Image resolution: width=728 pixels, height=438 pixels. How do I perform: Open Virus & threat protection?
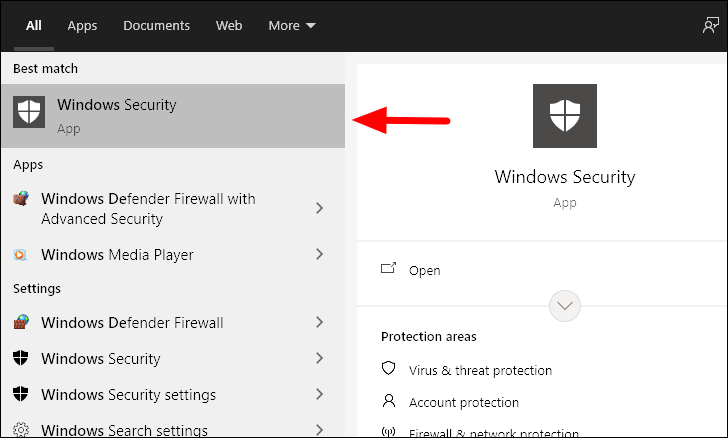tap(480, 370)
